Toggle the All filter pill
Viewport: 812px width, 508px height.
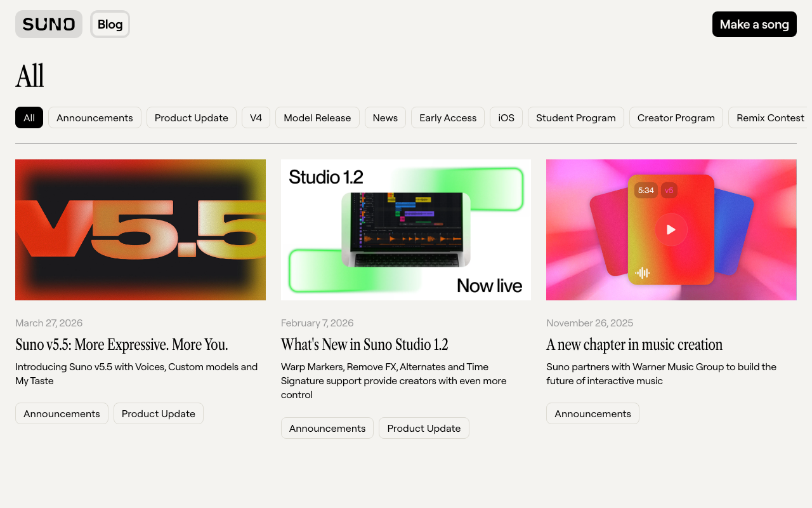tap(29, 117)
